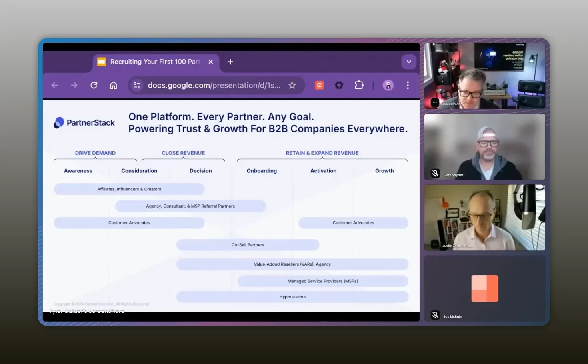The width and height of the screenshot is (588, 364).
Task: Unmute Jay McBain's microphone
Action: pos(435,315)
